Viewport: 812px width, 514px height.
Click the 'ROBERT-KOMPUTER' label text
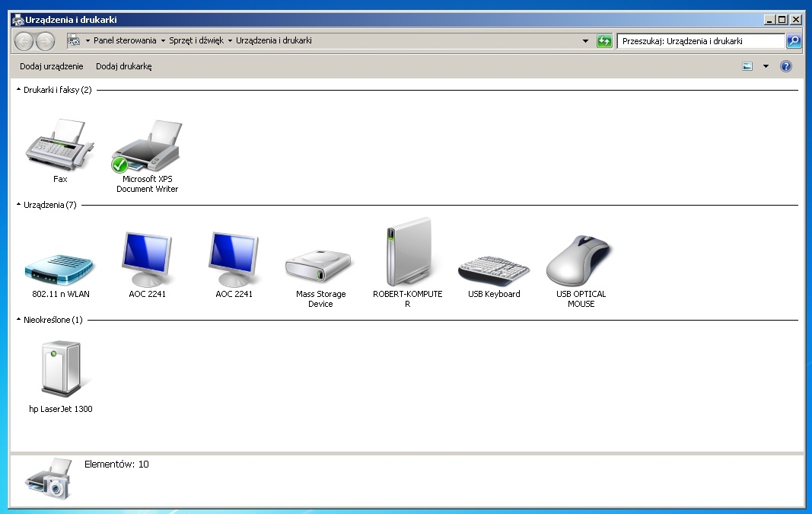(408, 299)
